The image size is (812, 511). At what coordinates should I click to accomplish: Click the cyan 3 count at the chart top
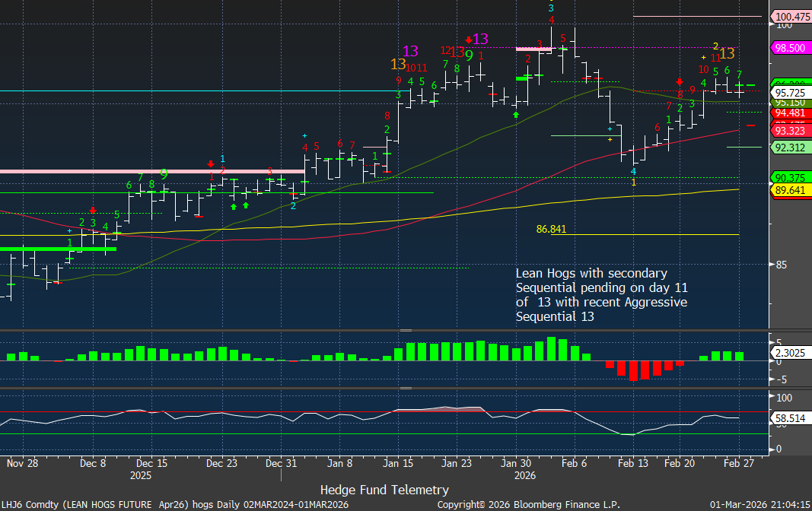click(551, 8)
